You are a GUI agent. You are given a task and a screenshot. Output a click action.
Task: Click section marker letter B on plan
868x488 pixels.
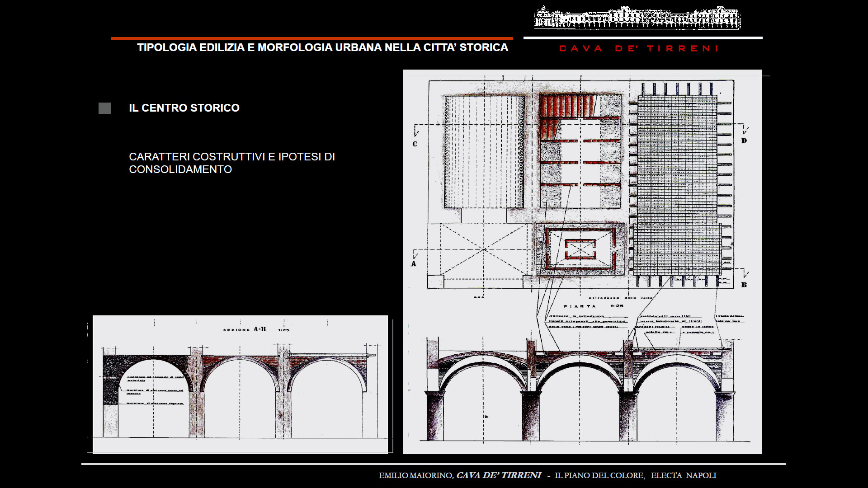744,285
